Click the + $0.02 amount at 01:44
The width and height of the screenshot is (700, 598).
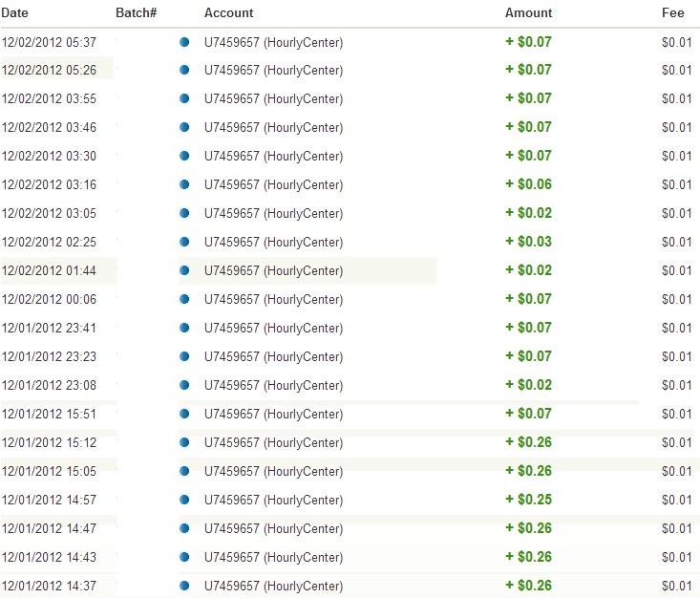[528, 270]
